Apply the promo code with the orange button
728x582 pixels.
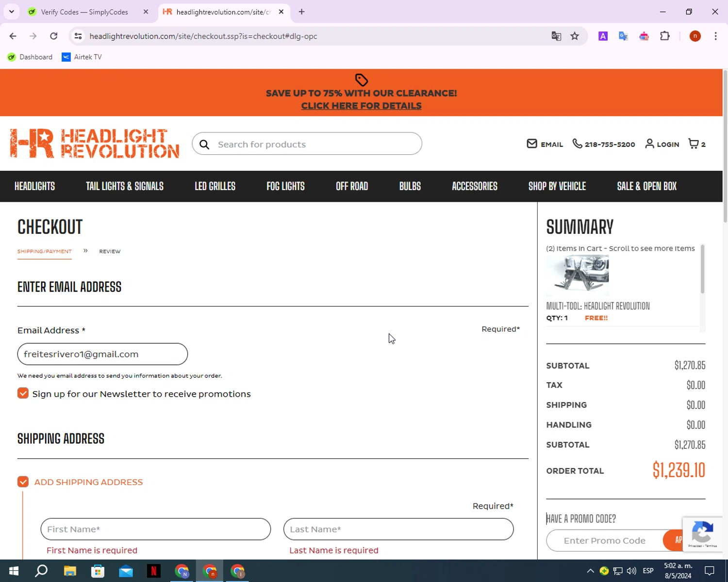click(674, 540)
